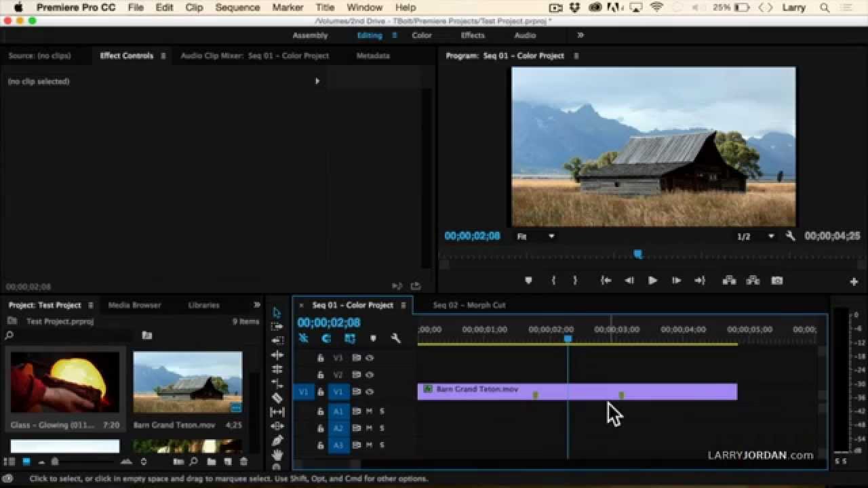Select the Razor tool
Viewport: 868px width, 488px height.
[x=277, y=398]
